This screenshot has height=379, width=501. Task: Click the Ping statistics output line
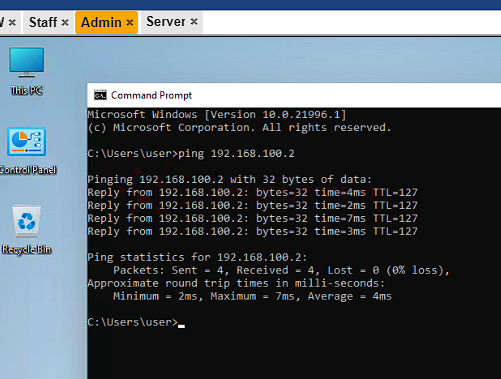click(197, 257)
